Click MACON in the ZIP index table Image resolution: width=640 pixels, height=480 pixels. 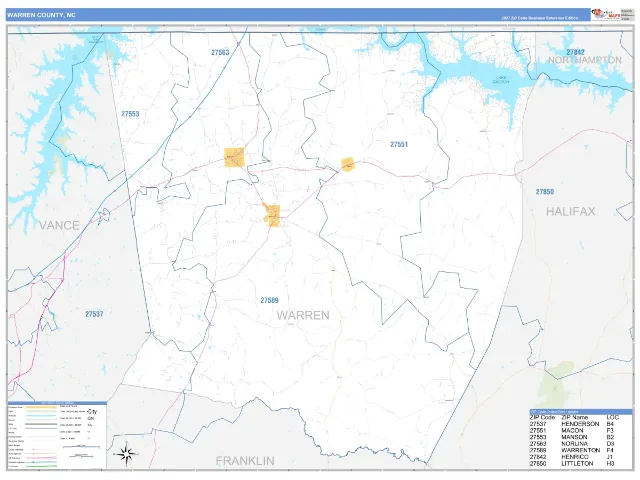point(572,431)
